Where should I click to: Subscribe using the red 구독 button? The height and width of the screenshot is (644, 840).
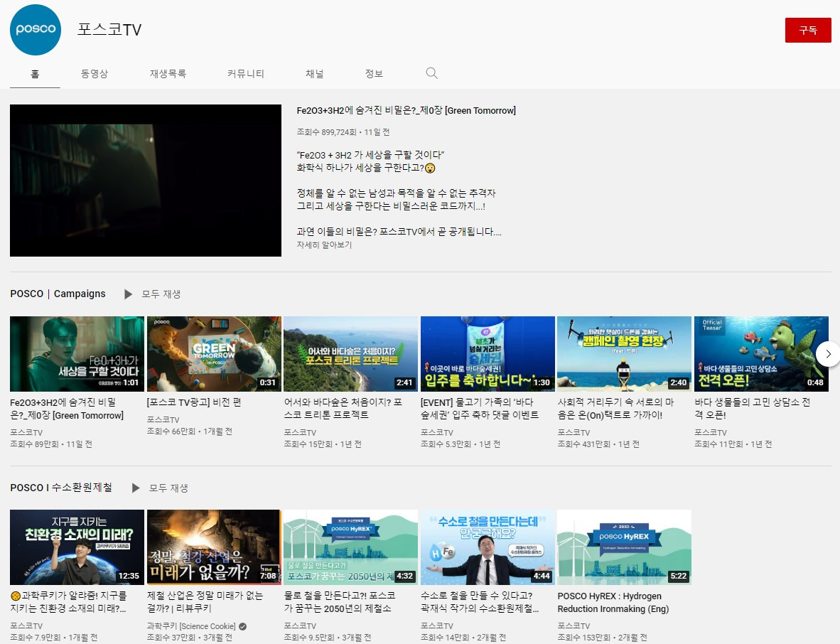(x=808, y=30)
